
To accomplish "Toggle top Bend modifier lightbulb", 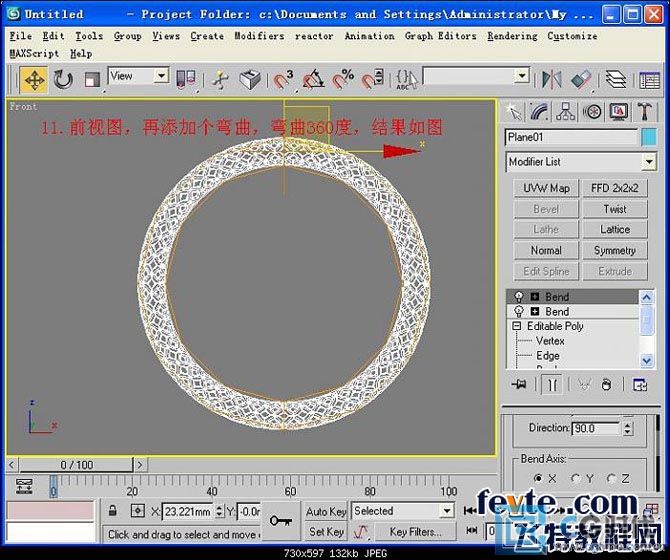I will tap(518, 296).
